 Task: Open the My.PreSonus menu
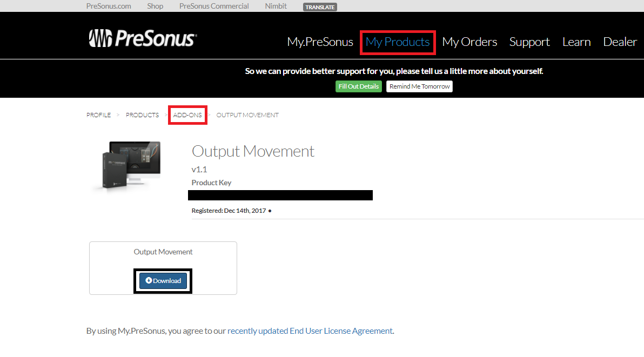[x=320, y=42]
